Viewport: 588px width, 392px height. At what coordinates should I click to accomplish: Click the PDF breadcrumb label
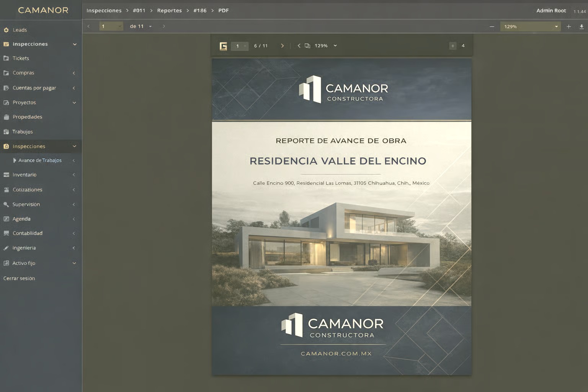pyautogui.click(x=224, y=10)
